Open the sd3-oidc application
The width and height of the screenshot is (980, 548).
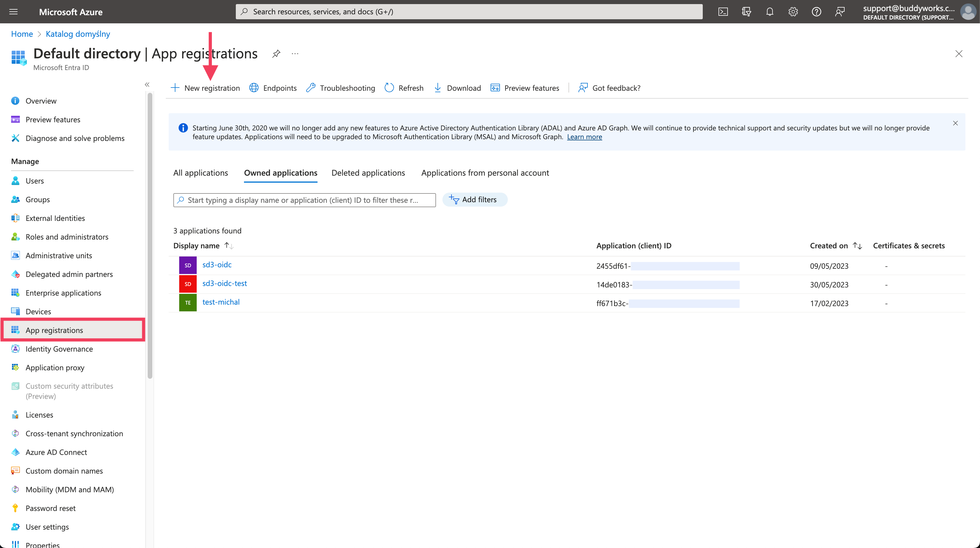click(217, 265)
